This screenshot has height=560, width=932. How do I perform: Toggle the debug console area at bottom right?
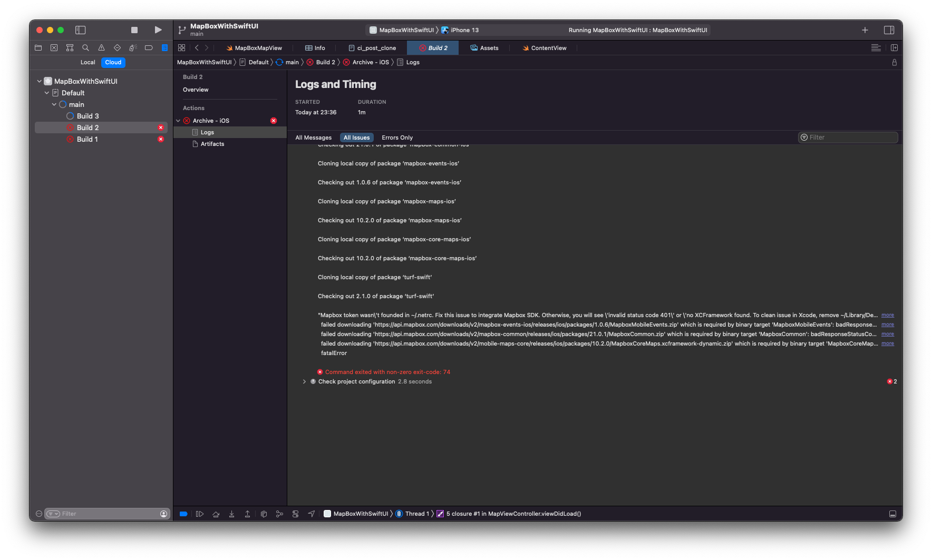coord(892,514)
